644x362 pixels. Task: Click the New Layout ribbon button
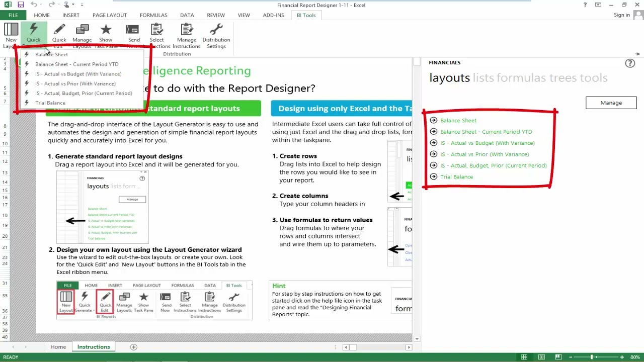[11, 36]
